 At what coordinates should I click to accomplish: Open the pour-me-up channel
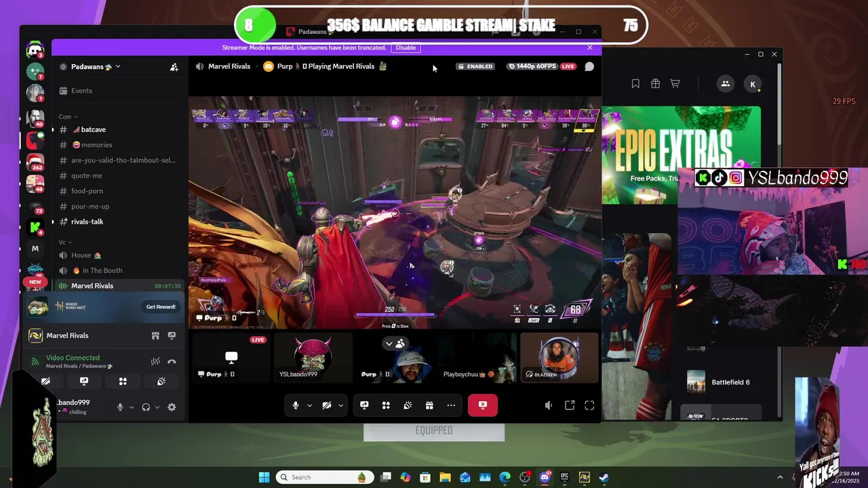coord(118,207)
